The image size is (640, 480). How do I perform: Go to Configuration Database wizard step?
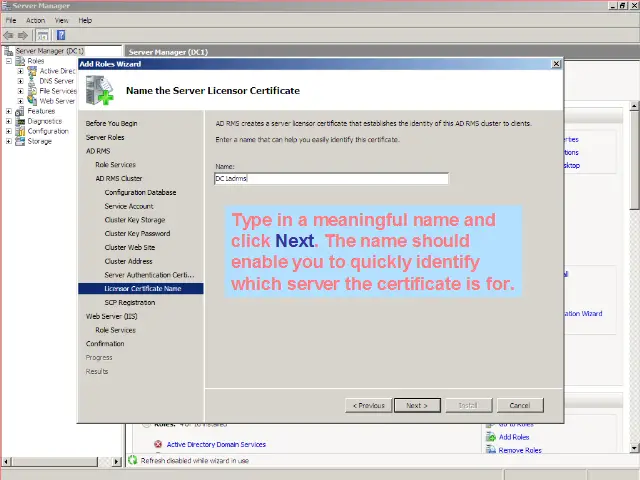pyautogui.click(x=140, y=192)
